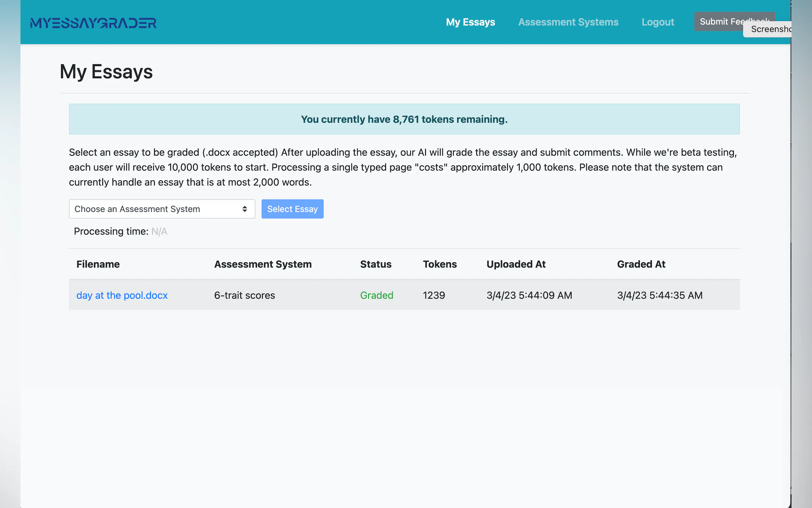Go to Assessment Systems page

click(x=568, y=22)
